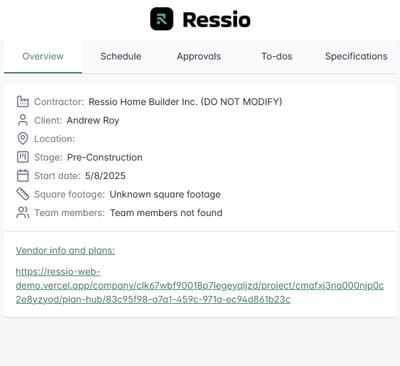Click the Contractor factory icon
The height and width of the screenshot is (366, 400).
(x=23, y=101)
